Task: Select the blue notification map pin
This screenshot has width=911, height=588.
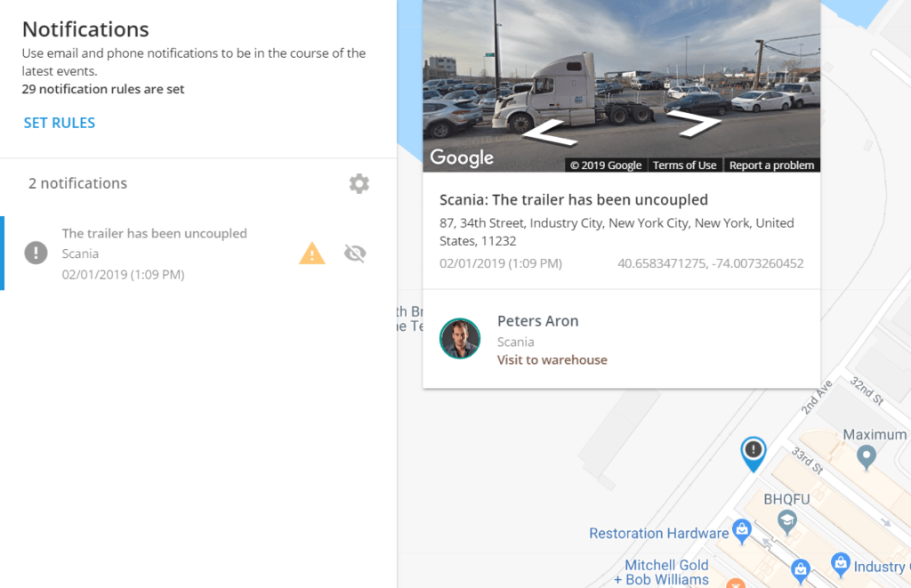Action: click(x=754, y=454)
